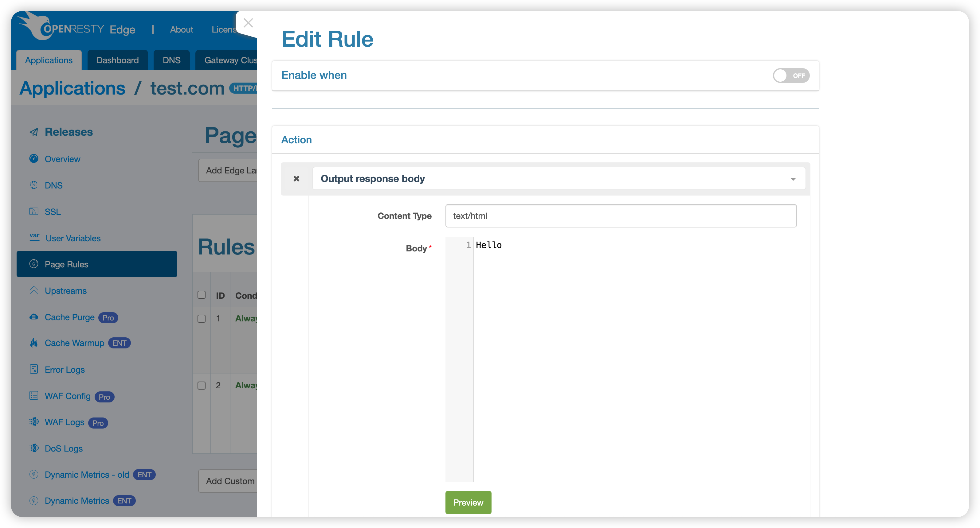
Task: Click the SSL certificate icon
Action: [x=34, y=211]
